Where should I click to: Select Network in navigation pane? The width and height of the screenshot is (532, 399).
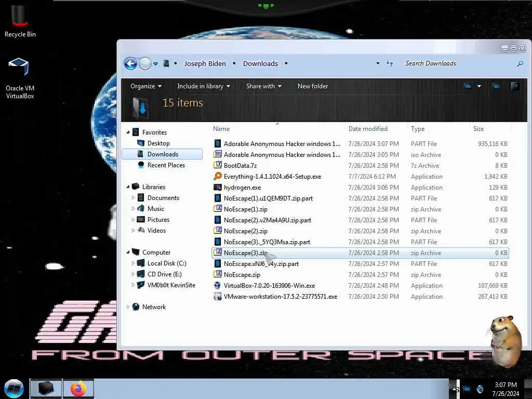154,307
